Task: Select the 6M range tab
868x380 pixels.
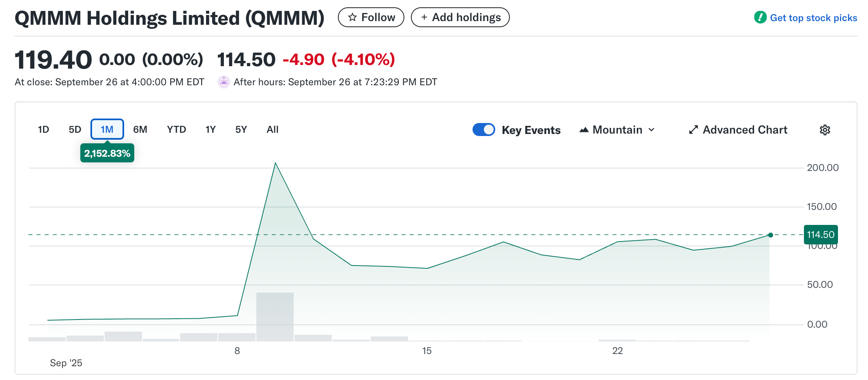Action: coord(140,130)
